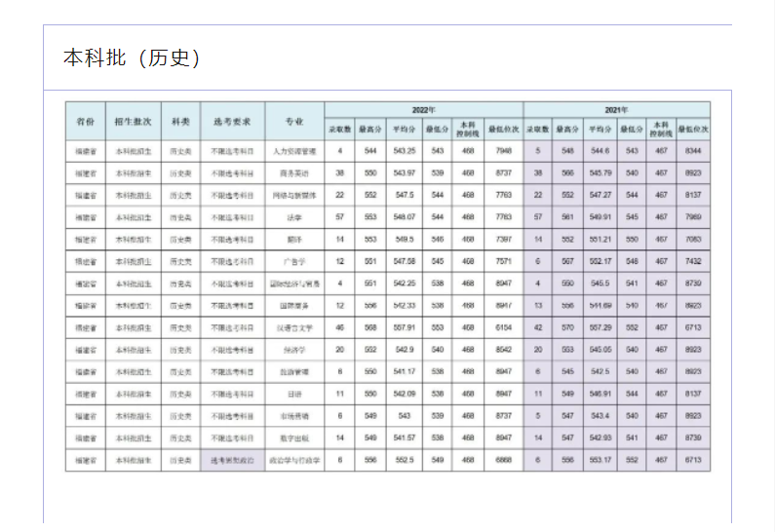Select the 政治学与行政学 major cell
The height and width of the screenshot is (532, 775).
[x=294, y=460]
